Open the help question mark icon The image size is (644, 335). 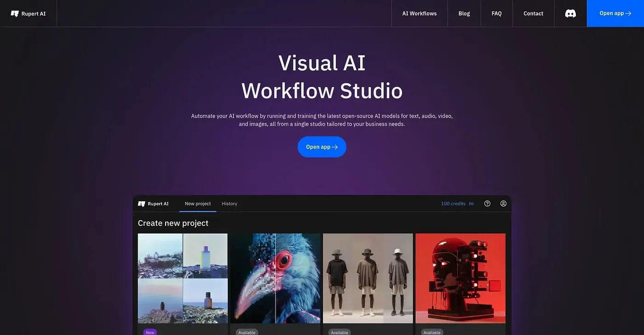tap(487, 204)
